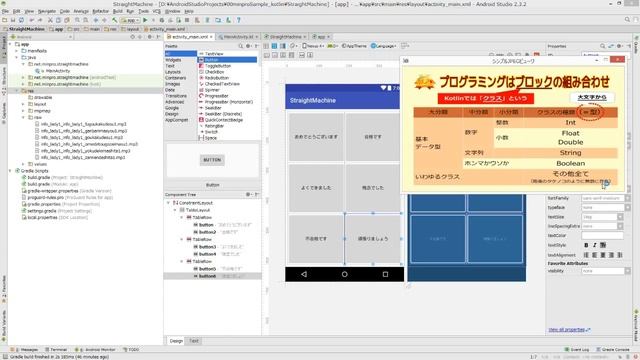
Task: Show blueprint view surface icon
Action: [x=274, y=46]
